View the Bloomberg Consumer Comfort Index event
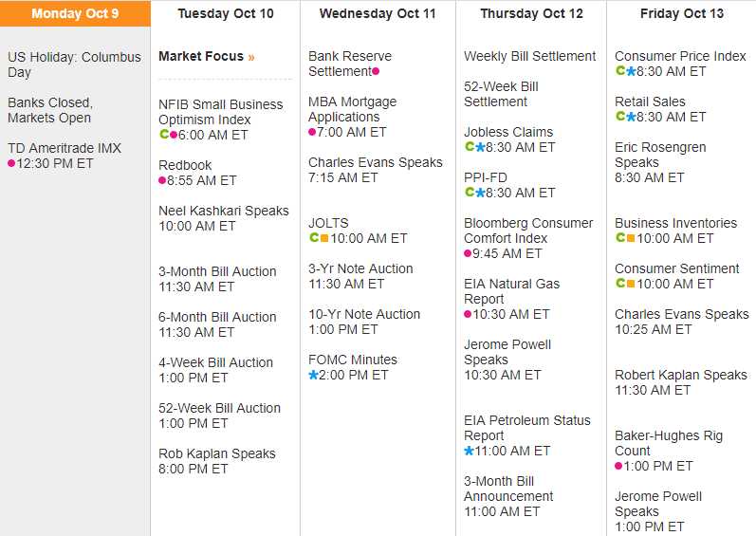 pos(528,231)
